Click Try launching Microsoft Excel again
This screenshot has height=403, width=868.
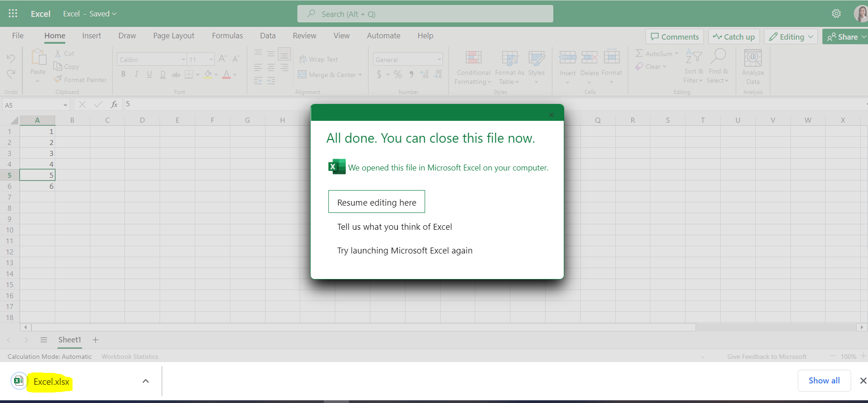[x=405, y=250]
